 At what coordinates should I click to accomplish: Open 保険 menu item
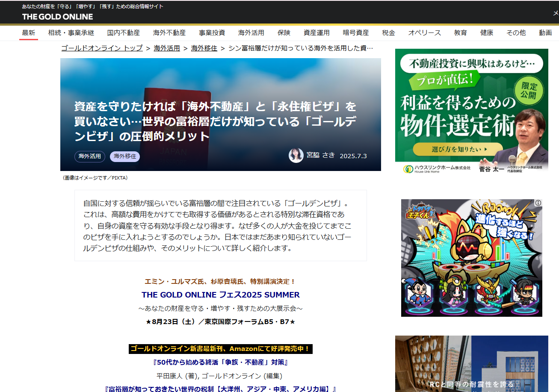[x=284, y=32]
